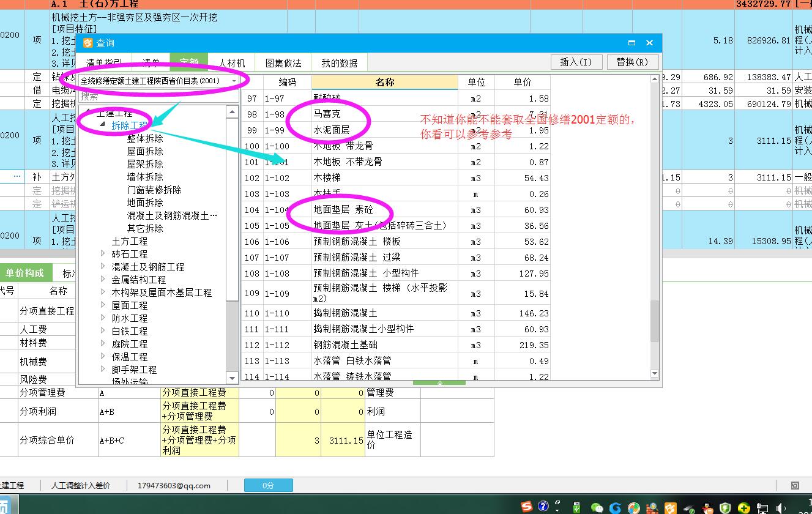Select 门窗装修拆除 in the tree
Viewport: 812px width, 514px height.
154,190
